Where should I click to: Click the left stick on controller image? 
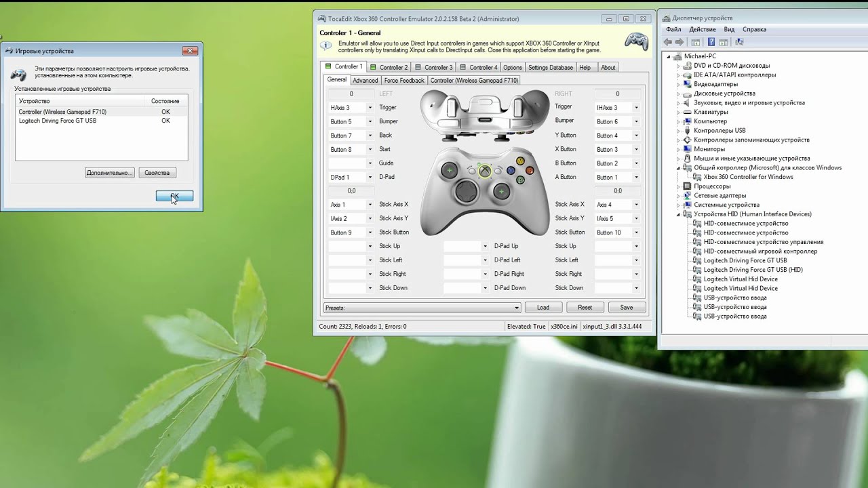[x=449, y=171]
